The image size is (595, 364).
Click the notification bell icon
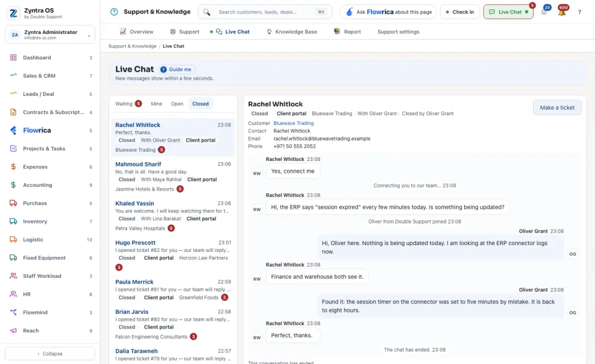pos(562,12)
